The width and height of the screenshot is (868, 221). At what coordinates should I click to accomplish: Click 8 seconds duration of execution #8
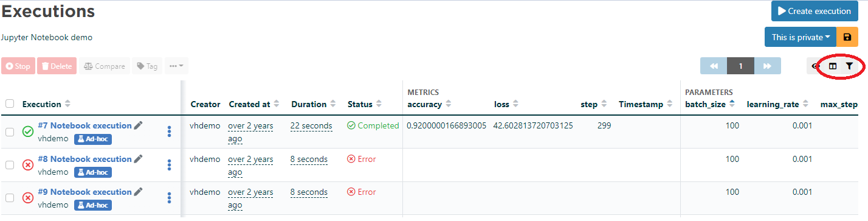point(309,159)
